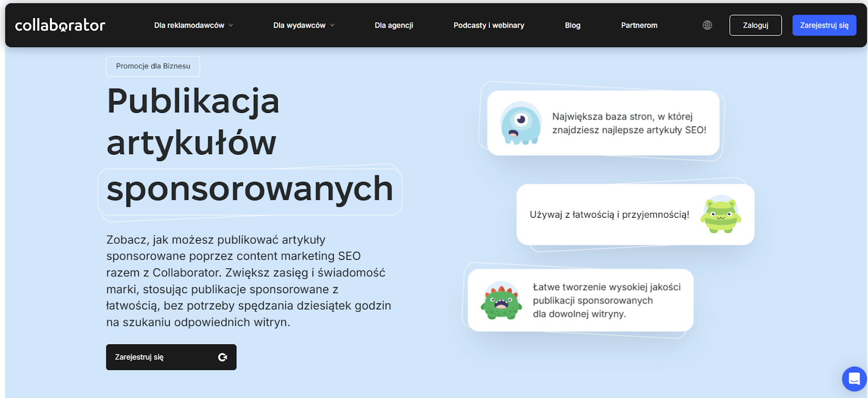Go to Dla agencji page
868x398 pixels.
pyautogui.click(x=394, y=26)
